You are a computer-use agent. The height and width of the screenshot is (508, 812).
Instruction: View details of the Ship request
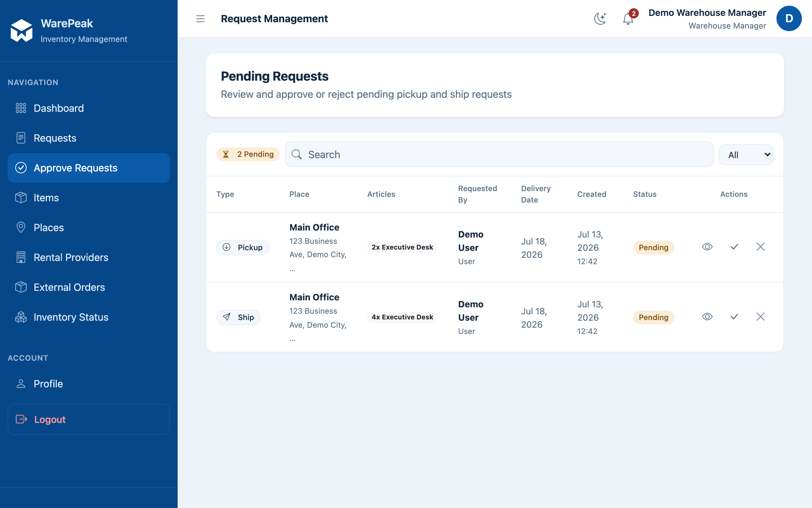click(707, 317)
